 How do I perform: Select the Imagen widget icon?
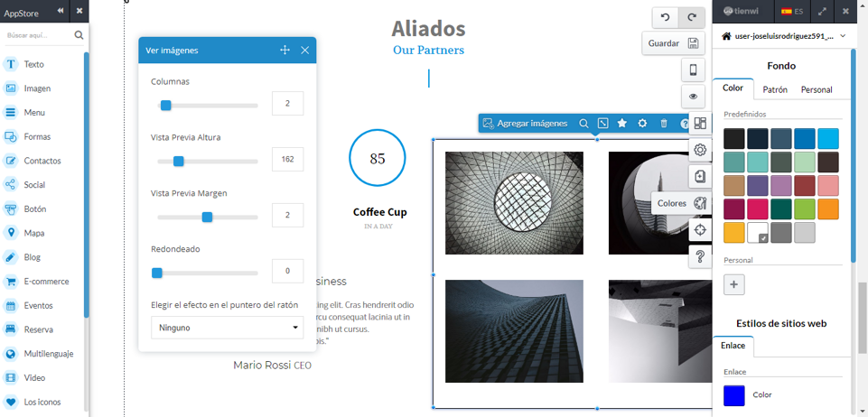(11, 88)
